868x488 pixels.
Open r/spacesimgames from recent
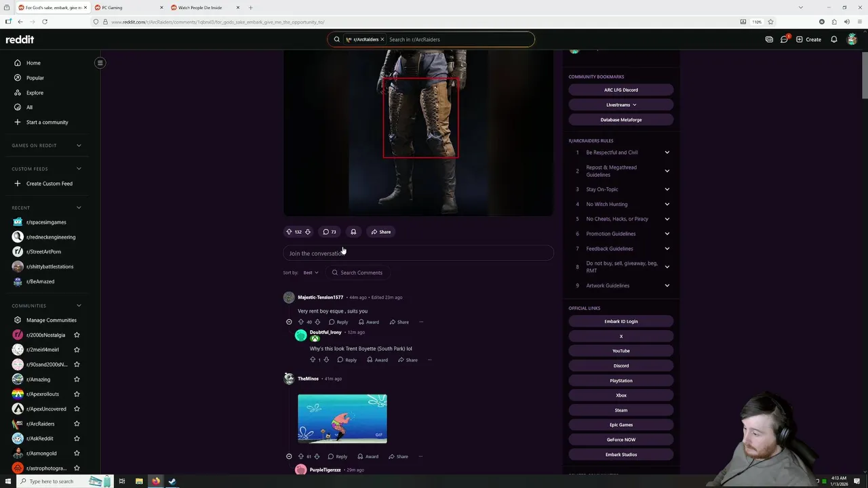[x=46, y=222]
